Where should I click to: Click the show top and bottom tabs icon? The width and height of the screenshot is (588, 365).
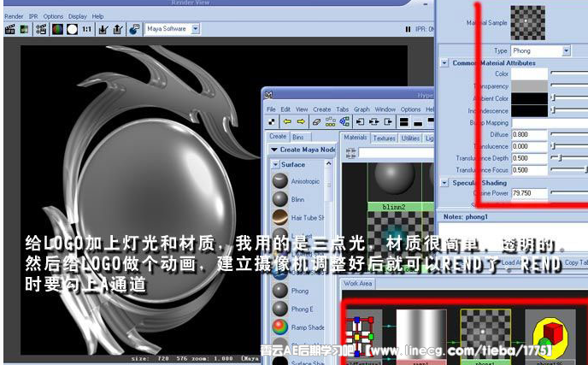point(404,121)
